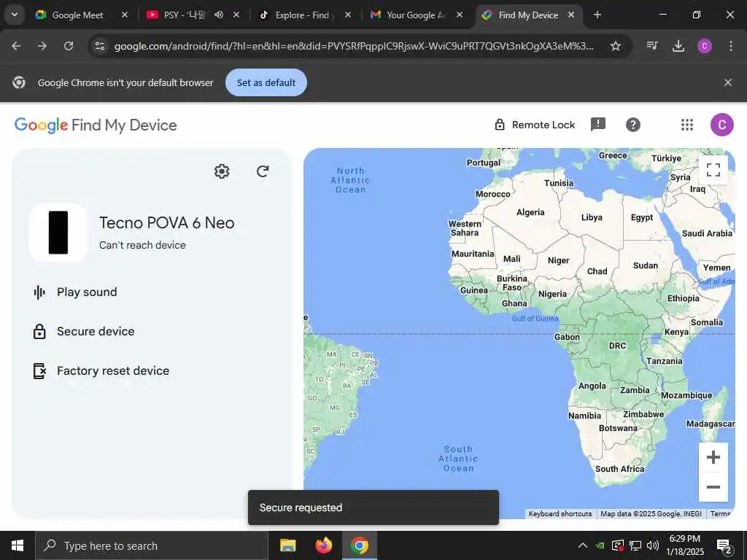This screenshot has width=747, height=560.
Task: Click the Google Find My Device logo
Action: coord(96,125)
